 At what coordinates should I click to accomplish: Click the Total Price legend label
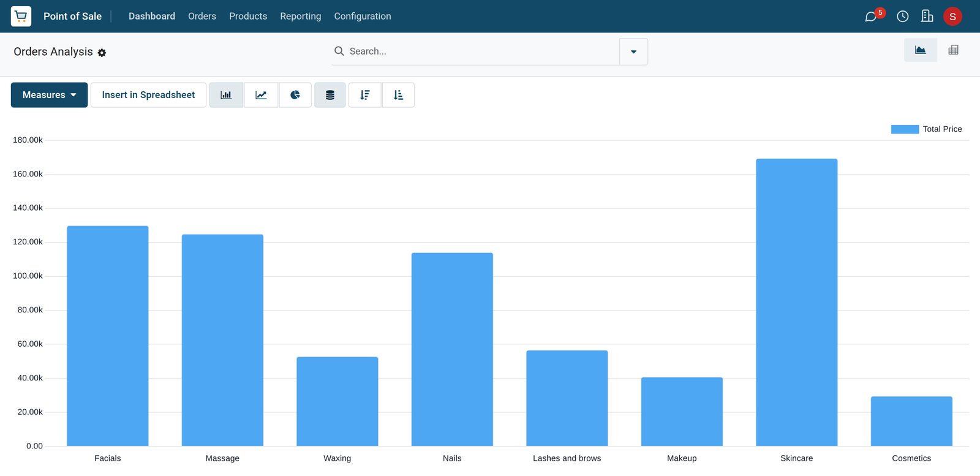point(943,129)
